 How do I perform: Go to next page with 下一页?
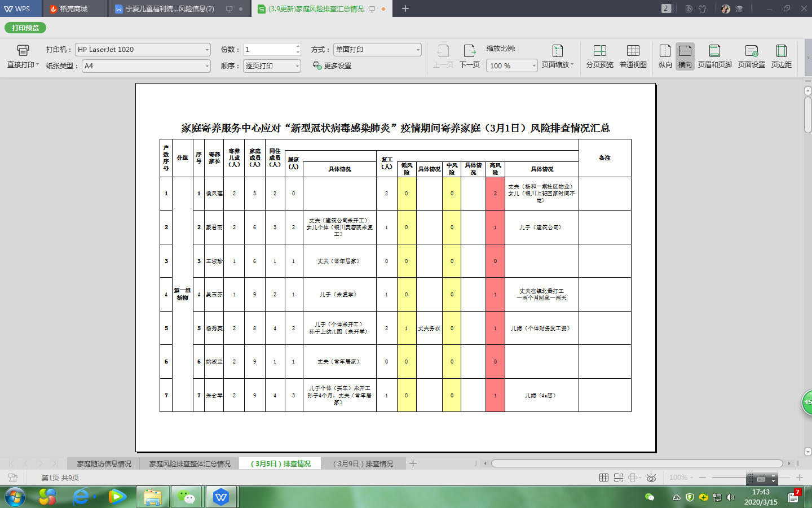click(469, 56)
